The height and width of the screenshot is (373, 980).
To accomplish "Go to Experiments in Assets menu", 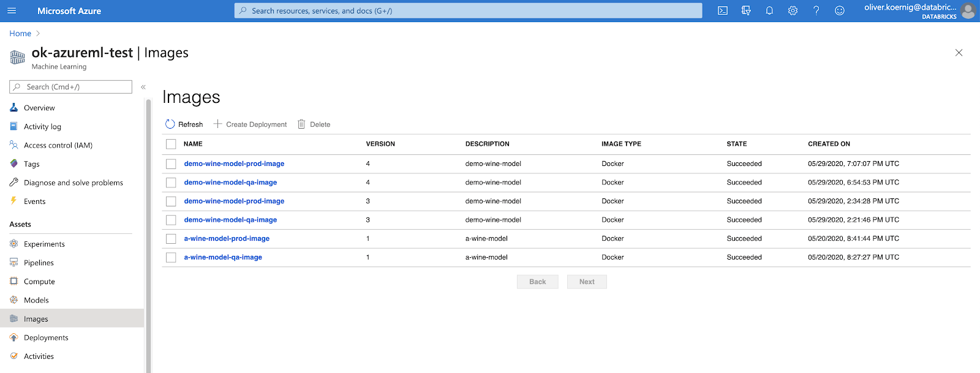I will [x=44, y=244].
